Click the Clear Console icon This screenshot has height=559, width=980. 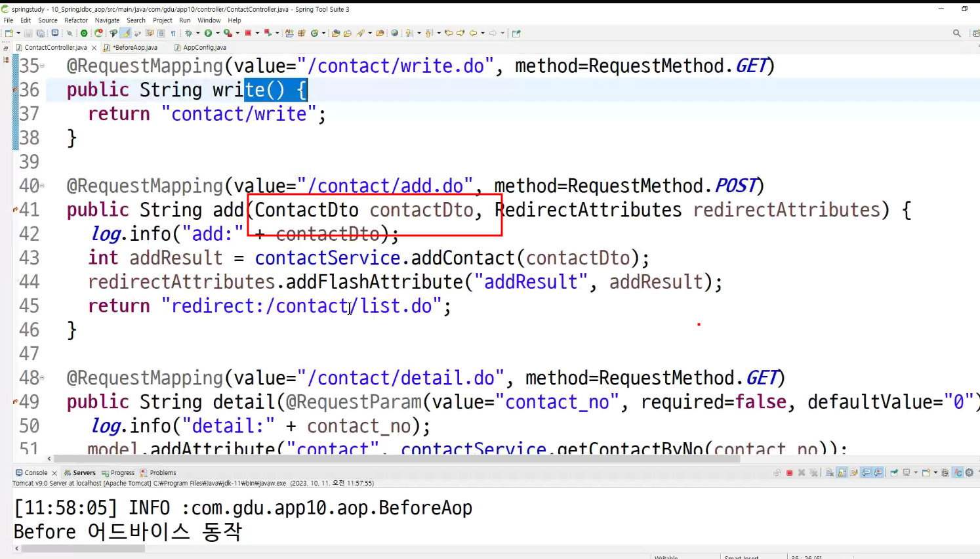[x=830, y=472]
